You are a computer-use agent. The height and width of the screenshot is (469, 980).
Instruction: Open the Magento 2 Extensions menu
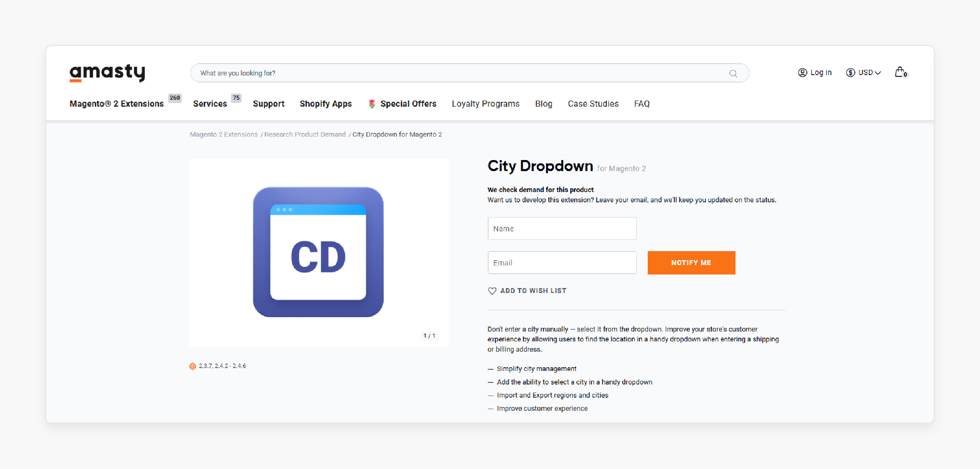[117, 104]
